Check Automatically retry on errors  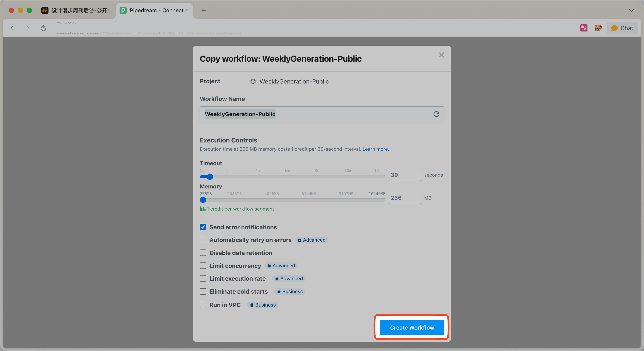coord(203,240)
